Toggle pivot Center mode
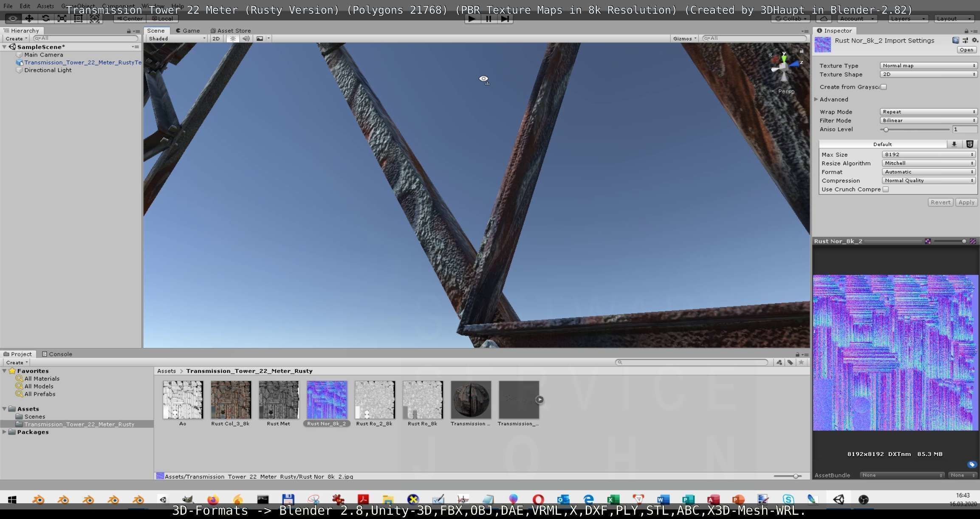Screen dimensions: 980x519 click(130, 19)
